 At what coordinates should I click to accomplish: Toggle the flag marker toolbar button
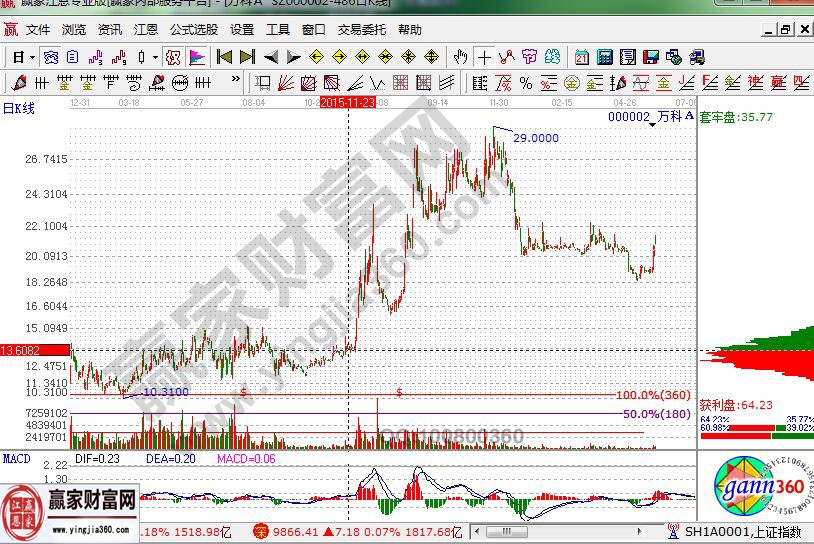[197, 57]
